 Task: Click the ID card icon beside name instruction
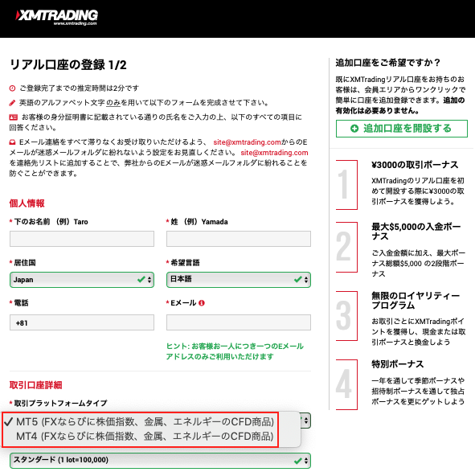tap(13, 117)
